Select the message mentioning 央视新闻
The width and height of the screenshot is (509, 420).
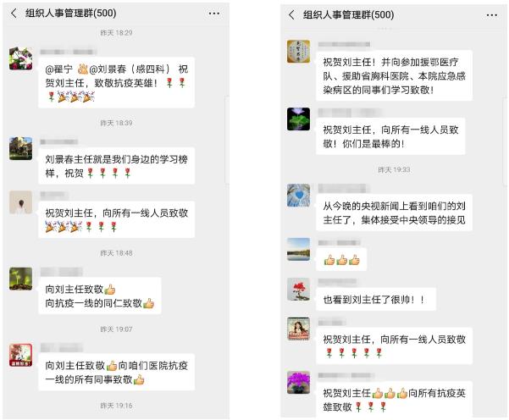coord(394,213)
